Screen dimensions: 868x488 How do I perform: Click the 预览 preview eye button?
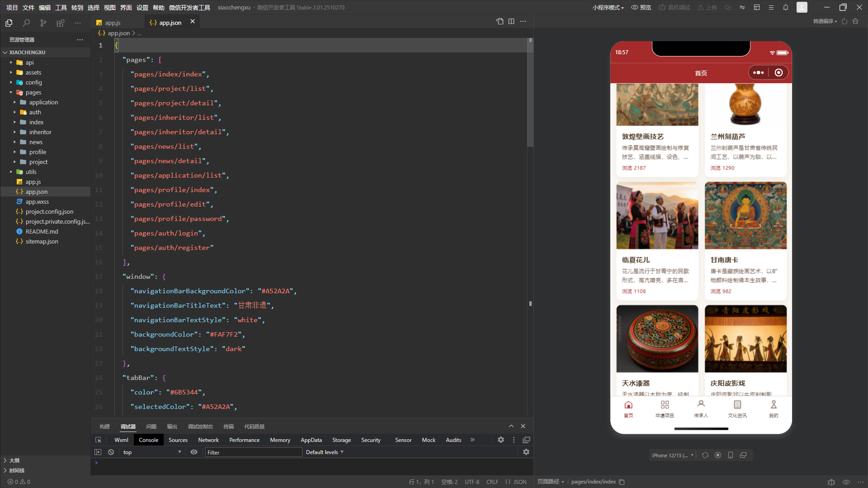point(641,7)
